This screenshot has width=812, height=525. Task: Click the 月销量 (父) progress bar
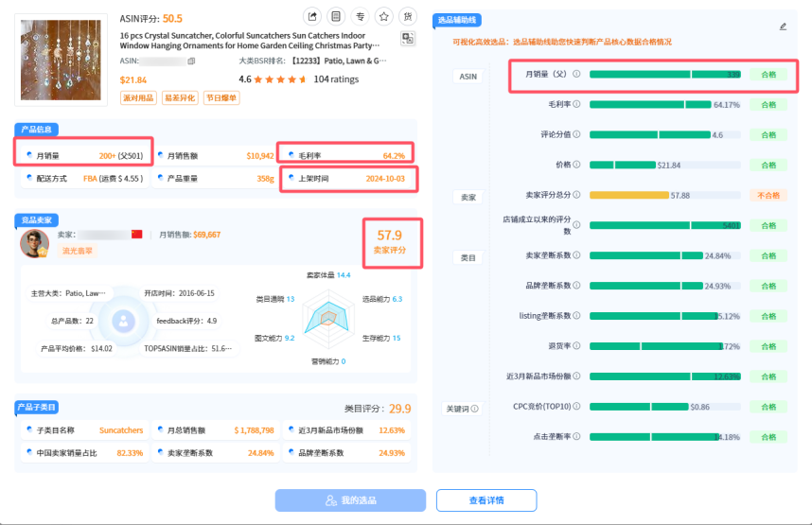coord(665,75)
